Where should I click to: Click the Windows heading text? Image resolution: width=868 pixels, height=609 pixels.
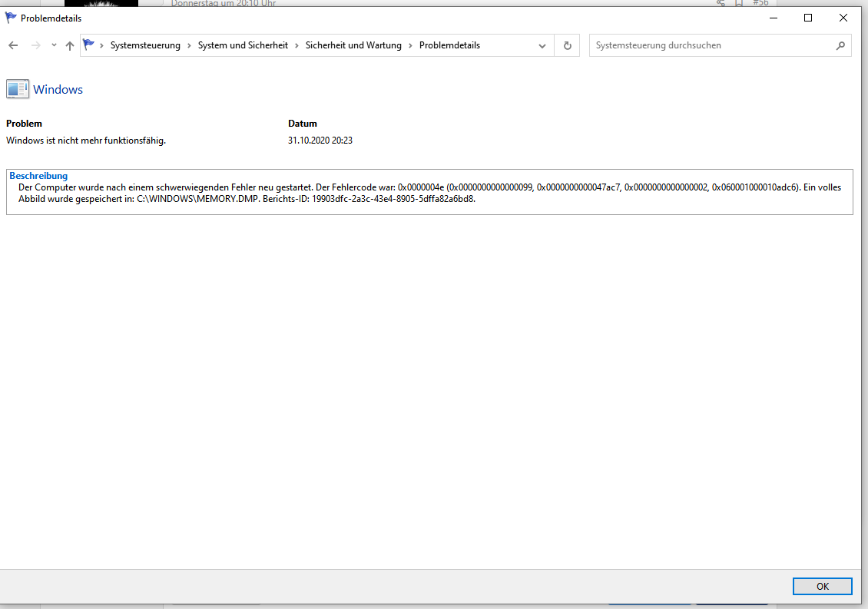pos(58,90)
